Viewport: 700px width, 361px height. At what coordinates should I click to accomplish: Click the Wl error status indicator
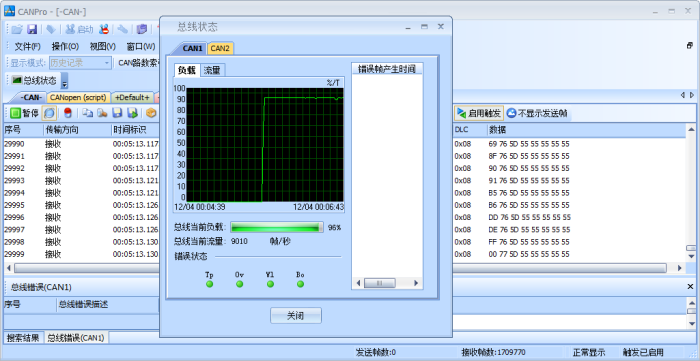click(270, 284)
